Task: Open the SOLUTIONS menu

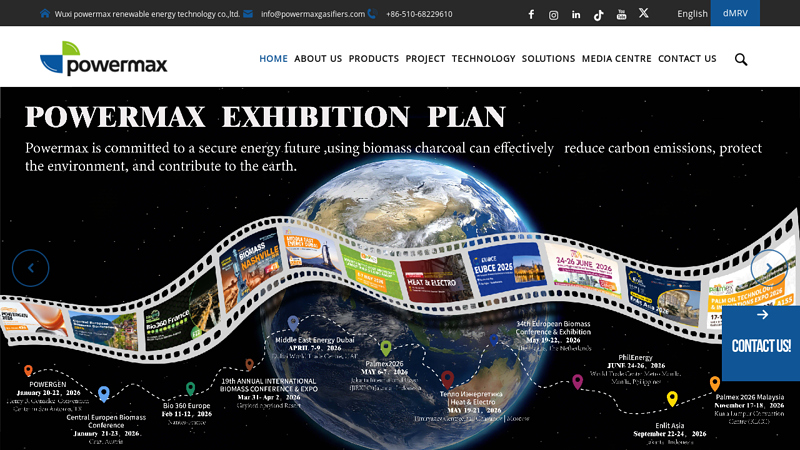Action: 548,59
